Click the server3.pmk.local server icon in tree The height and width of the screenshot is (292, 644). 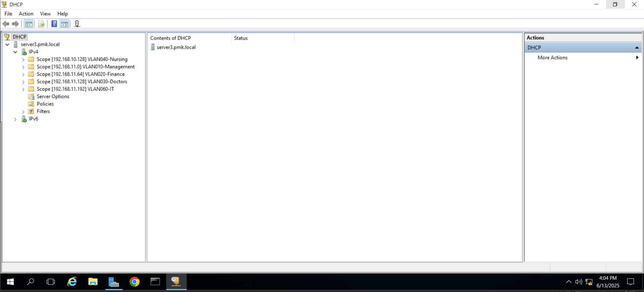pyautogui.click(x=15, y=44)
